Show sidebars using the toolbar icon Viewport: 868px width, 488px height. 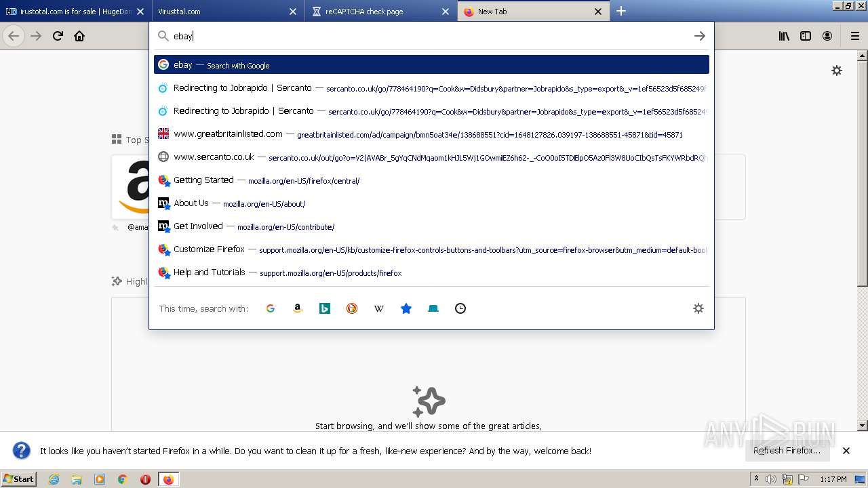point(806,36)
